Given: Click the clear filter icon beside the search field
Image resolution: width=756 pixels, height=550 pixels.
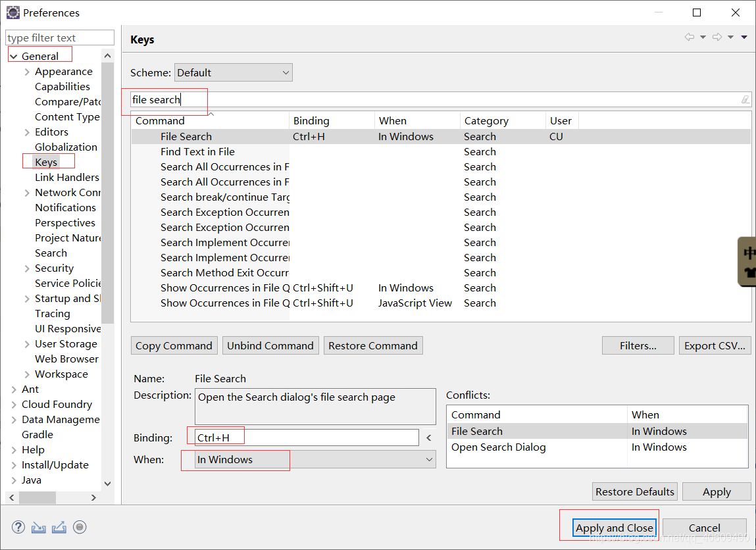Looking at the screenshot, I should (744, 99).
